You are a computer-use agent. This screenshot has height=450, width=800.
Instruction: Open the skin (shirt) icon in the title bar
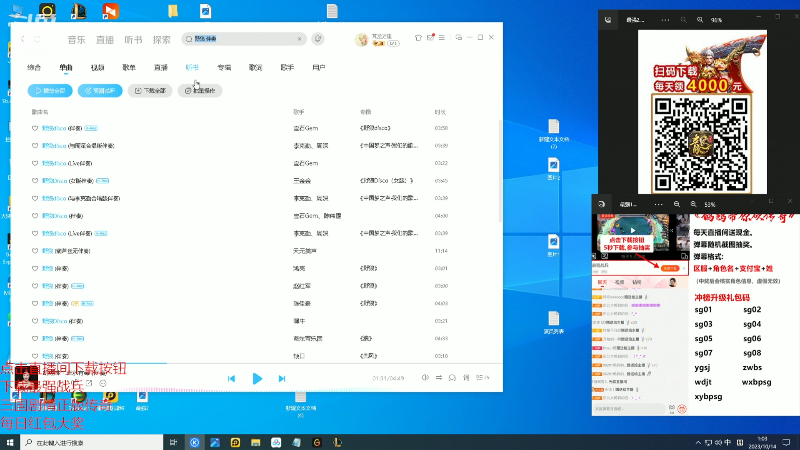[418, 38]
